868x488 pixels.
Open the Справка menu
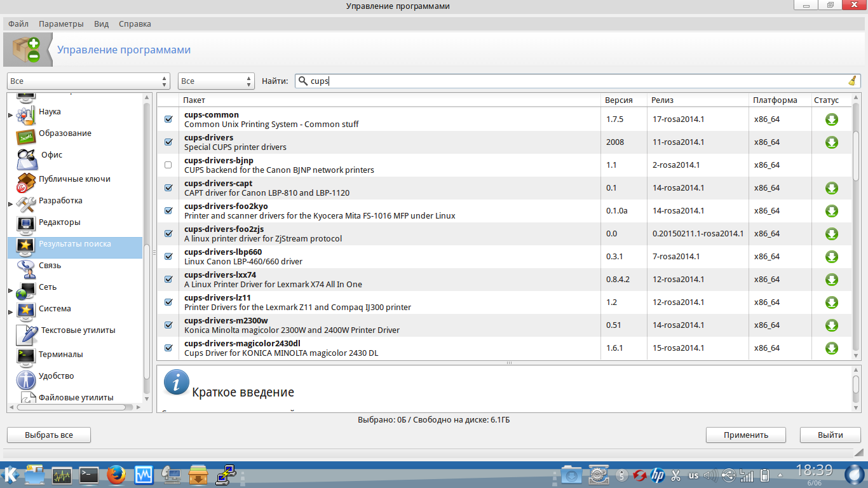coord(135,24)
